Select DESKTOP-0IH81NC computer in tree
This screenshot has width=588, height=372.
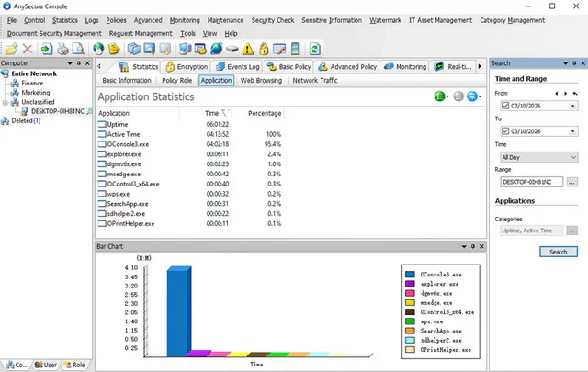click(x=57, y=111)
